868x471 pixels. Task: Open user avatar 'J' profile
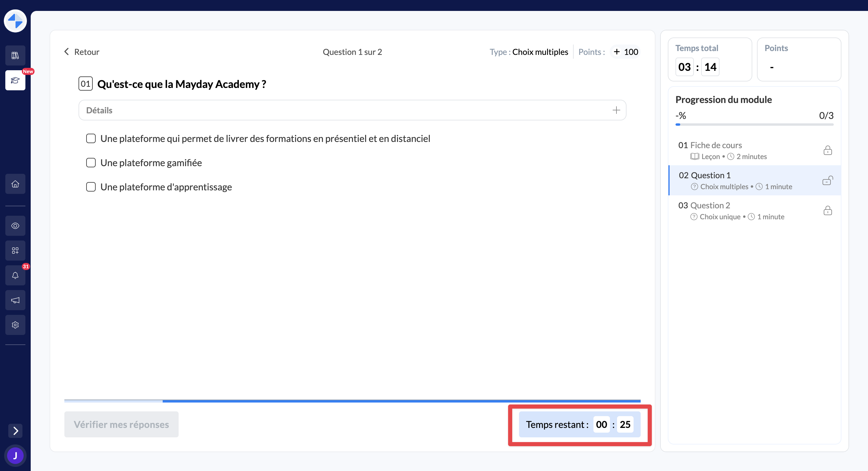point(15,455)
